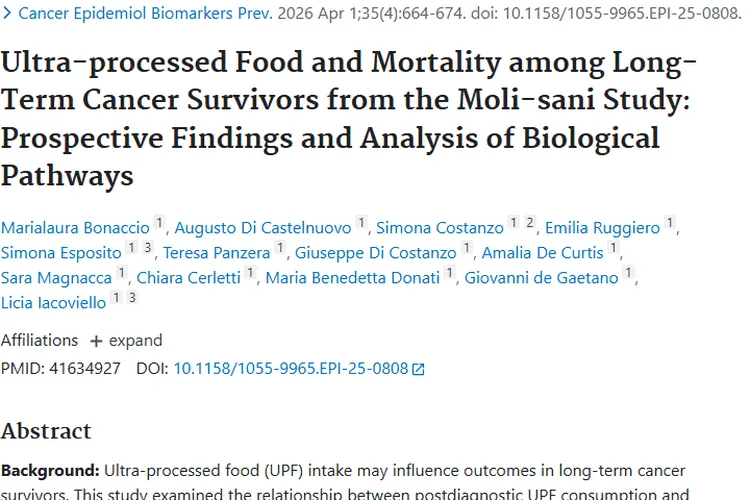Click author Augusto Di Castelnuovo
The height and width of the screenshot is (500, 750).
262,228
